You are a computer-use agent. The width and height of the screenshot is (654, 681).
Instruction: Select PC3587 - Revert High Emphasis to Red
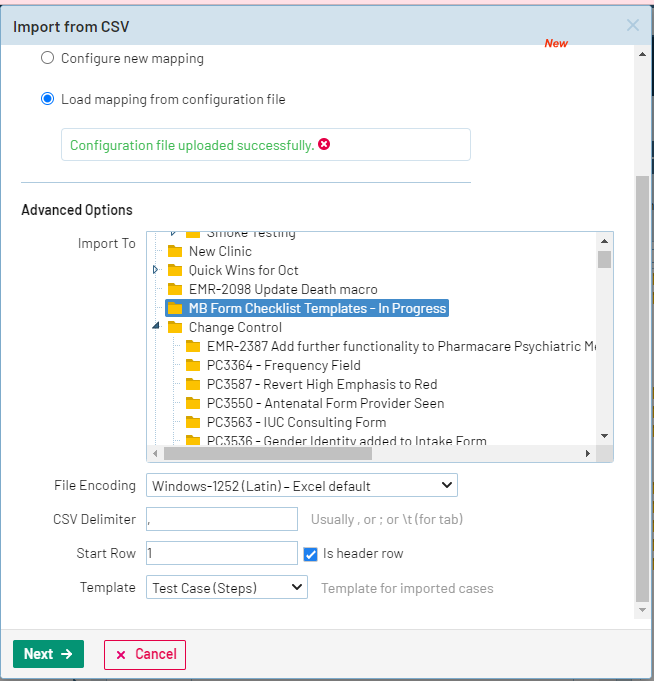click(x=321, y=385)
